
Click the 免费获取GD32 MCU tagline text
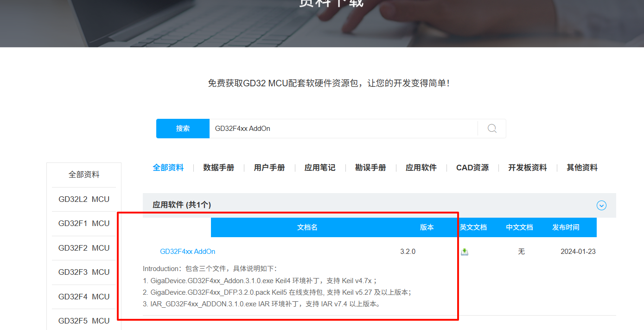(x=329, y=84)
